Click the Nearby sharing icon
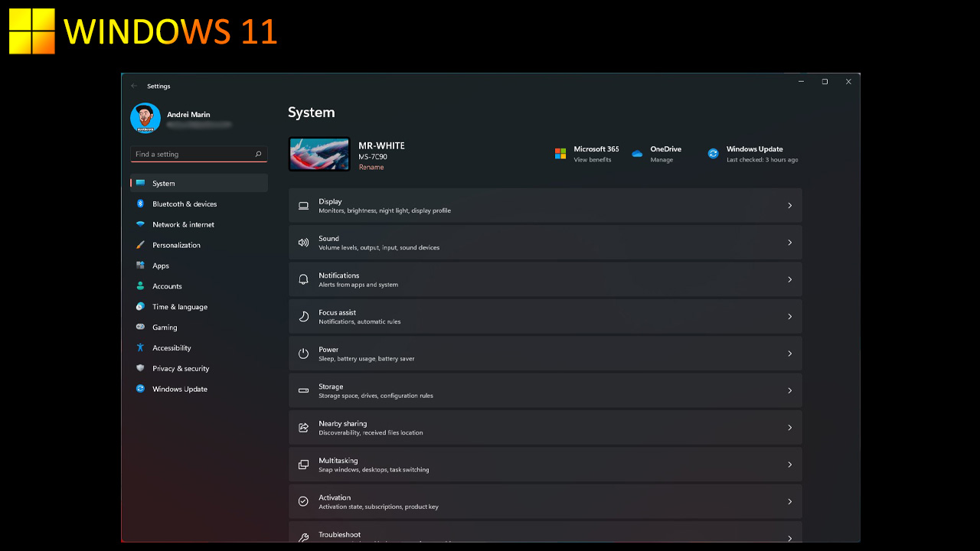Screen dimensions: 980x551 [x=303, y=427]
